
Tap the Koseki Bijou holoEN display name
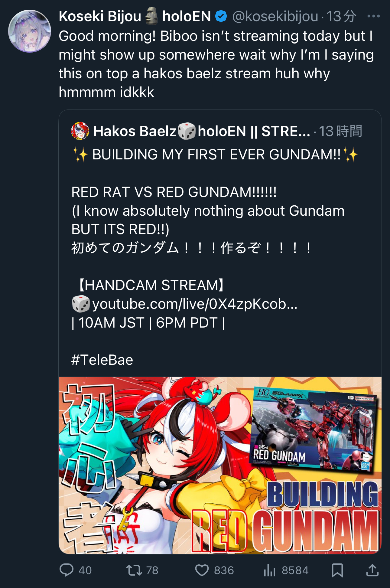click(x=135, y=16)
